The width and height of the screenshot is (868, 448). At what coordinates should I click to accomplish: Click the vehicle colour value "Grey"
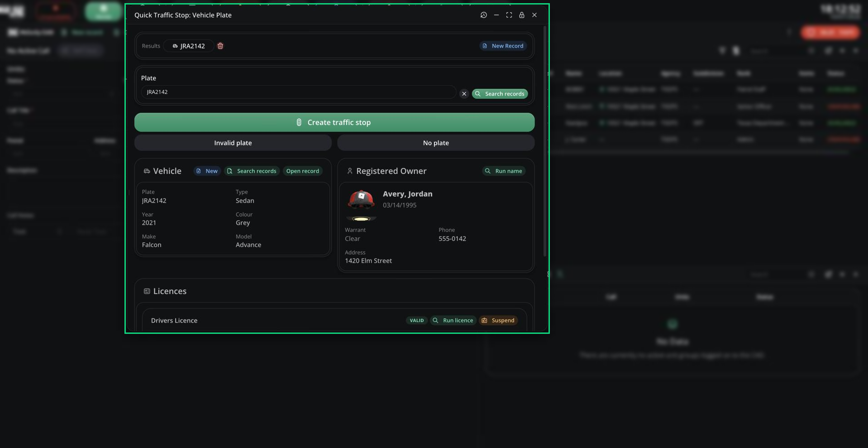(243, 223)
